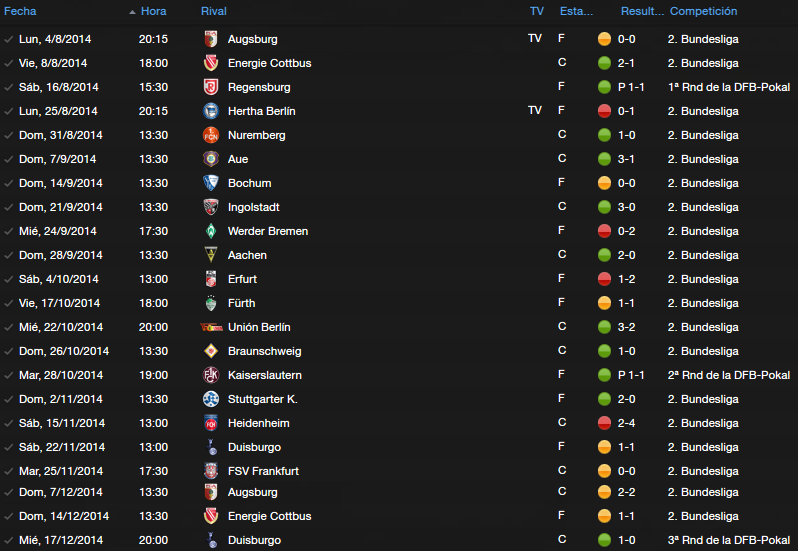Toggle the checkmark beside Sáb, 4/10/2014
The image size is (798, 551).
(x=9, y=279)
